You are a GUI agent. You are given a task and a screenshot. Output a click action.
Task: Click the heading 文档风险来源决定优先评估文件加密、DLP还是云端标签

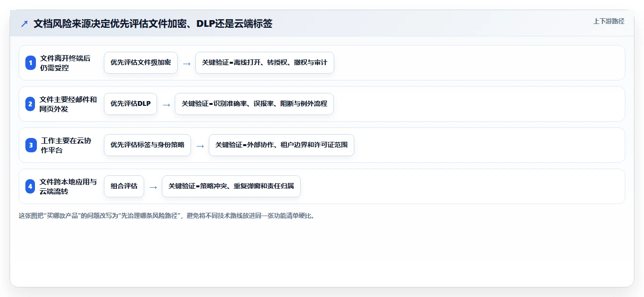pyautogui.click(x=153, y=23)
